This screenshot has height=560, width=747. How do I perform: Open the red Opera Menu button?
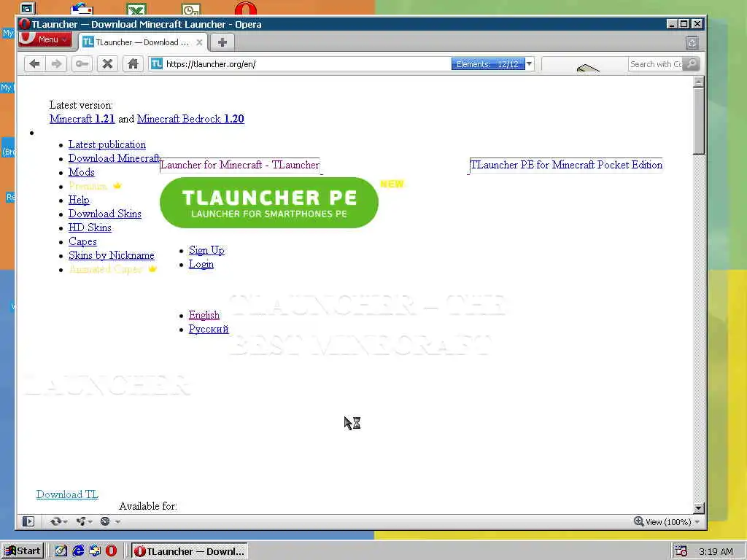tap(45, 39)
